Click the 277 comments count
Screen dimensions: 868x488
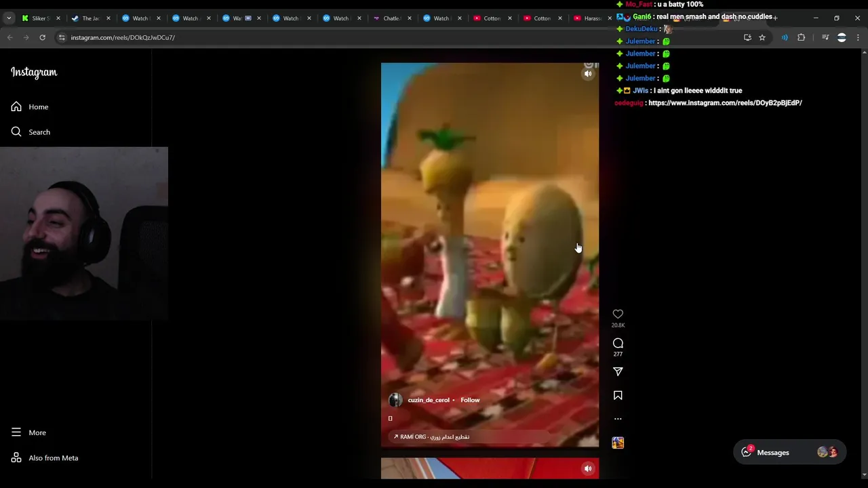click(x=618, y=354)
